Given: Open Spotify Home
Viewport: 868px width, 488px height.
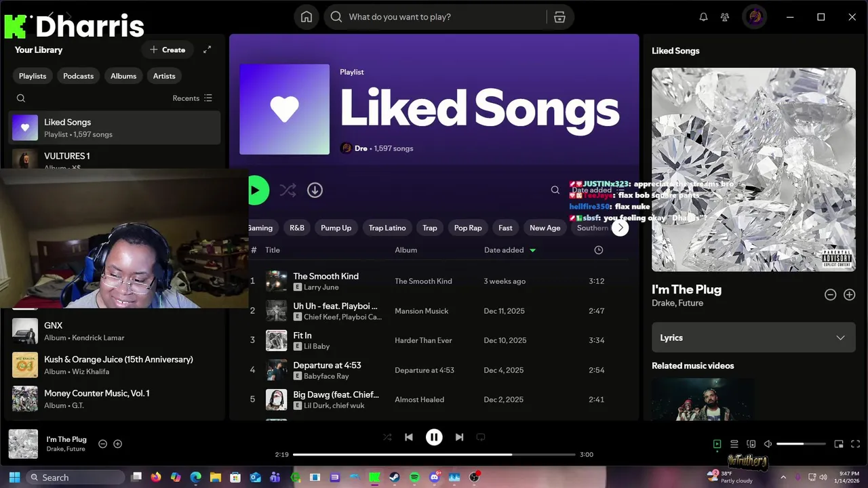Looking at the screenshot, I should tap(307, 17).
